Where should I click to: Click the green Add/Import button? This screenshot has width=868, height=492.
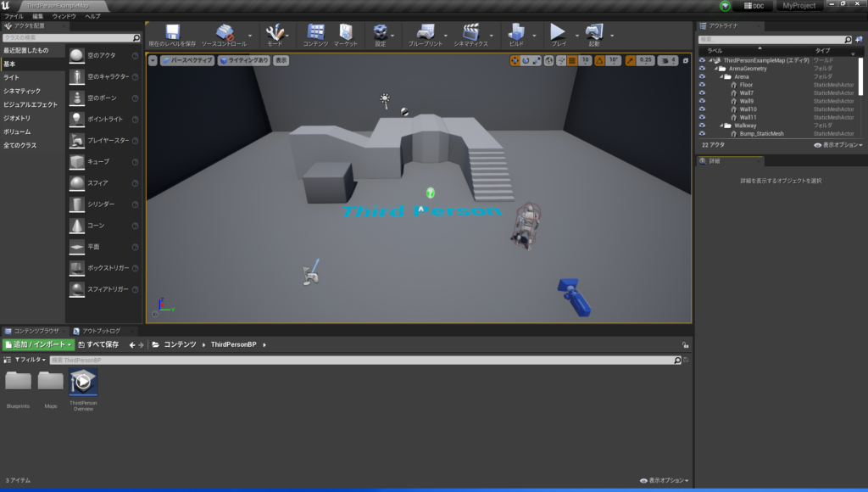(38, 344)
